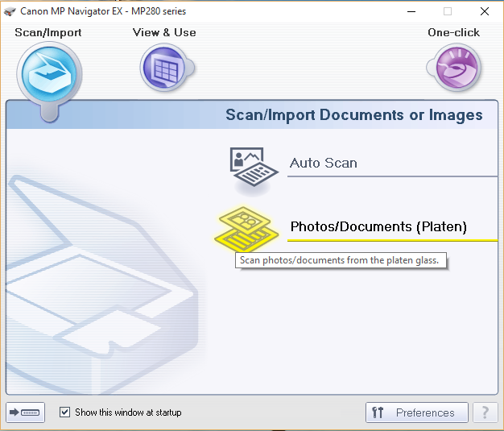Switch to One-click mode screen button

point(26,412)
